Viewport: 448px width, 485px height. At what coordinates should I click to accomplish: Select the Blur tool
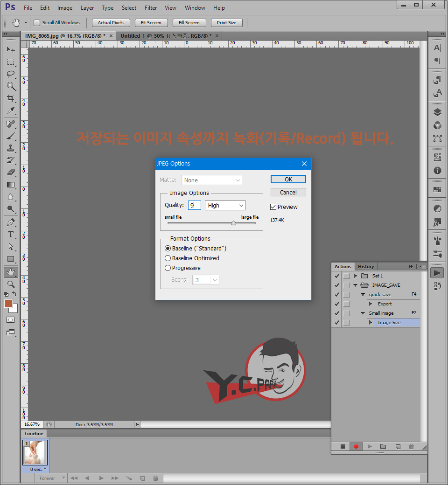coord(11,197)
